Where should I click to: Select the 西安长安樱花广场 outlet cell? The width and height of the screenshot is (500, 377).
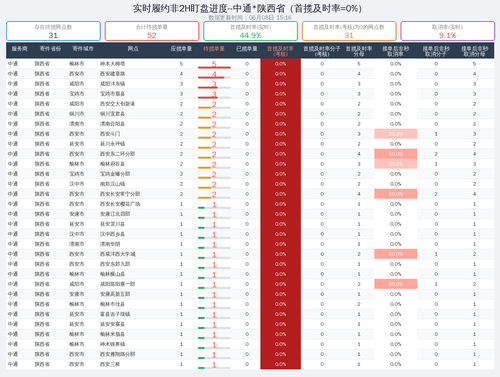point(120,204)
